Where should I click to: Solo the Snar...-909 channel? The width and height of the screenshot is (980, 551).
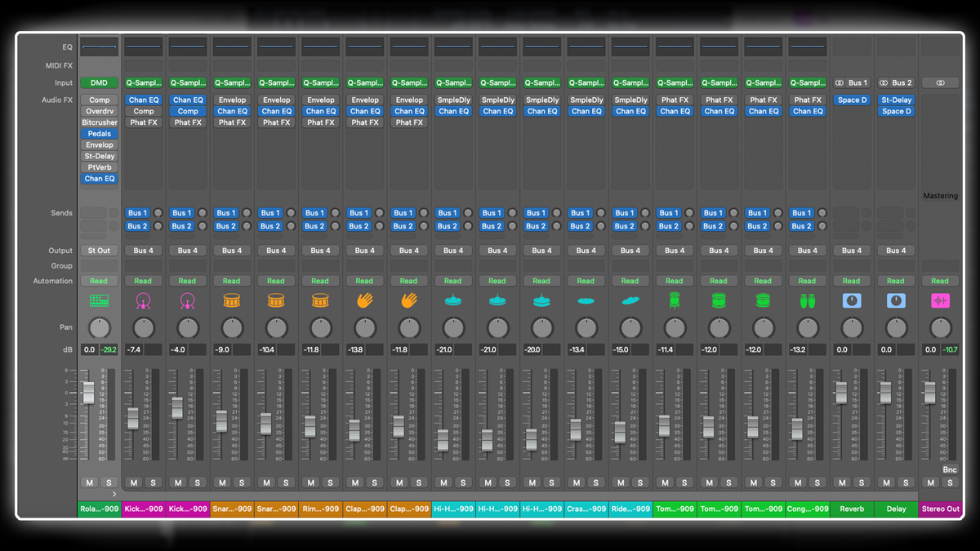coord(242,482)
